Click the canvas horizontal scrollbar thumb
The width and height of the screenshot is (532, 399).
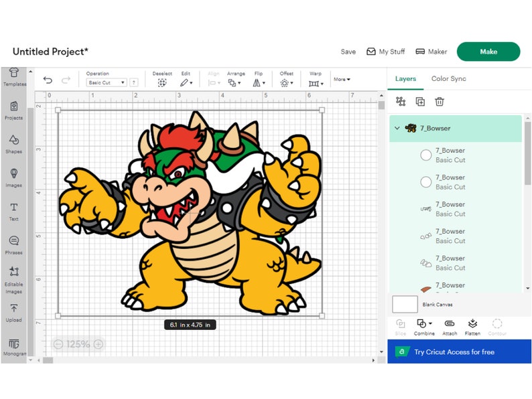pyautogui.click(x=48, y=360)
